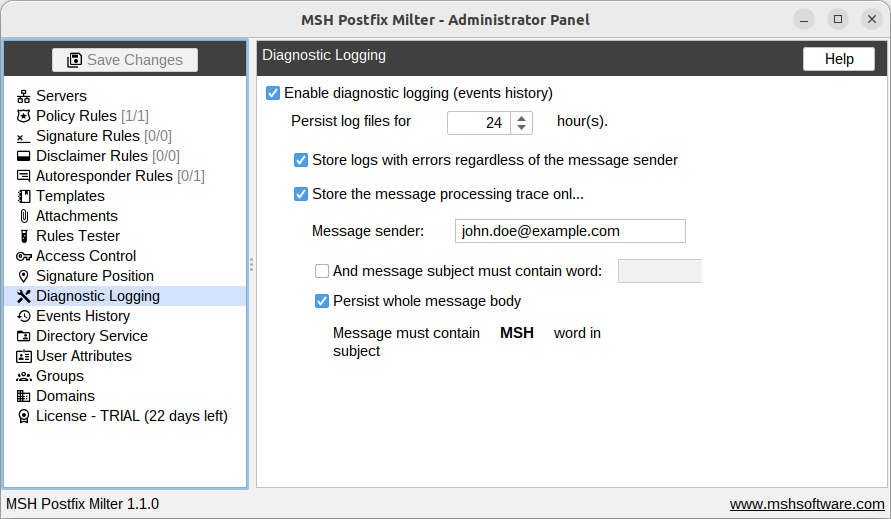Click the MSH Postfix Milter 1.1.0 status text
This screenshot has width=891, height=519.
click(x=82, y=504)
